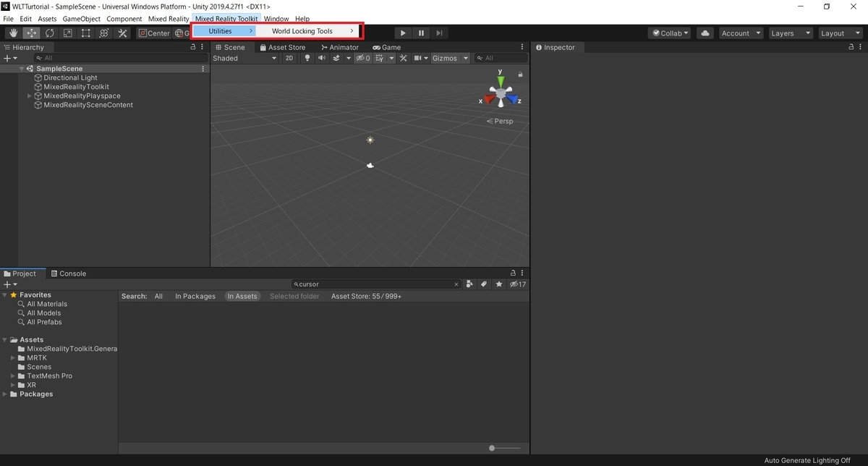Open the GameObject menu

click(81, 19)
